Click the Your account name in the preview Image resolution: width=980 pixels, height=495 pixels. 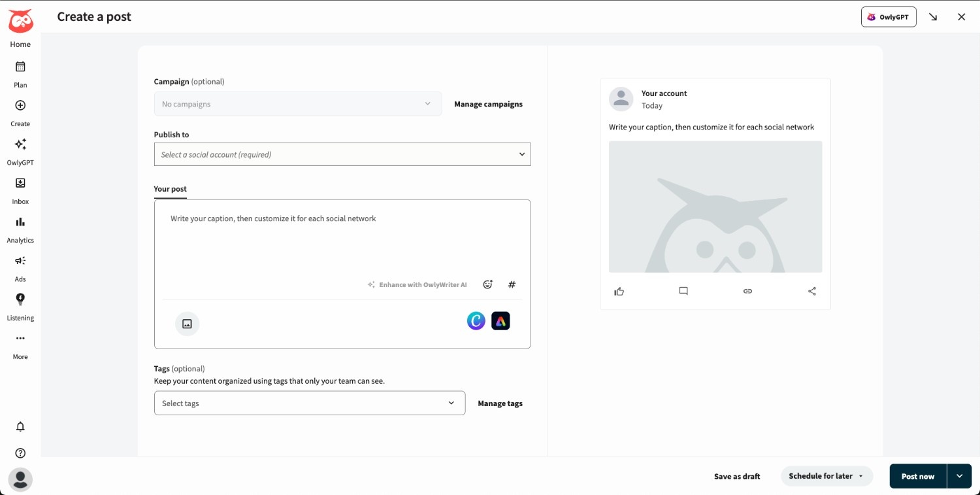click(x=664, y=94)
